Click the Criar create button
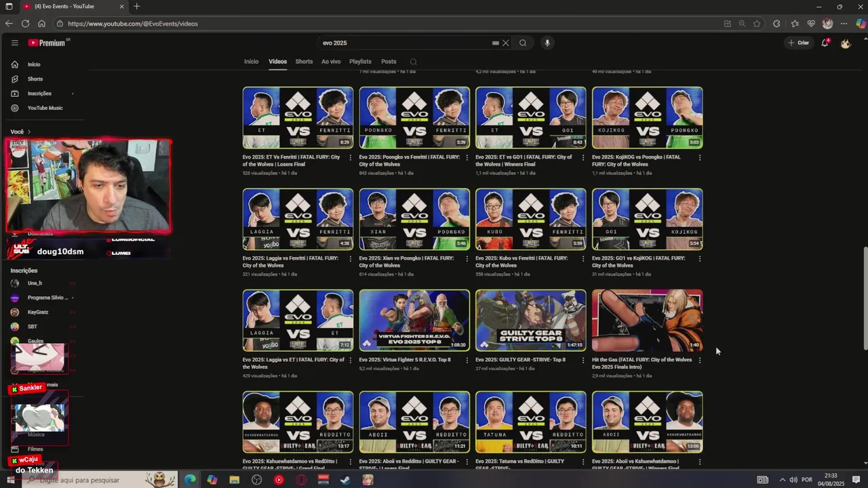Image resolution: width=868 pixels, height=488 pixels. pos(799,43)
